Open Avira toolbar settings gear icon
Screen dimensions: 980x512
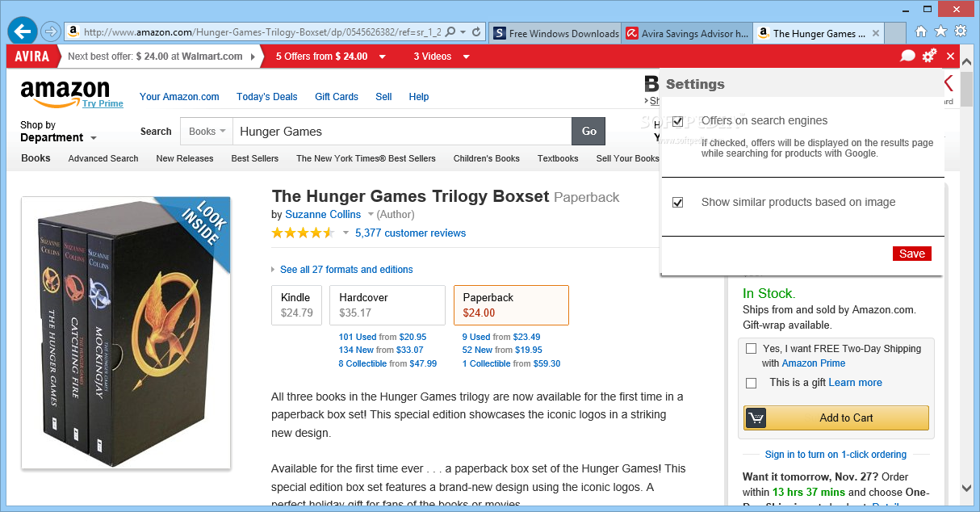tap(929, 56)
